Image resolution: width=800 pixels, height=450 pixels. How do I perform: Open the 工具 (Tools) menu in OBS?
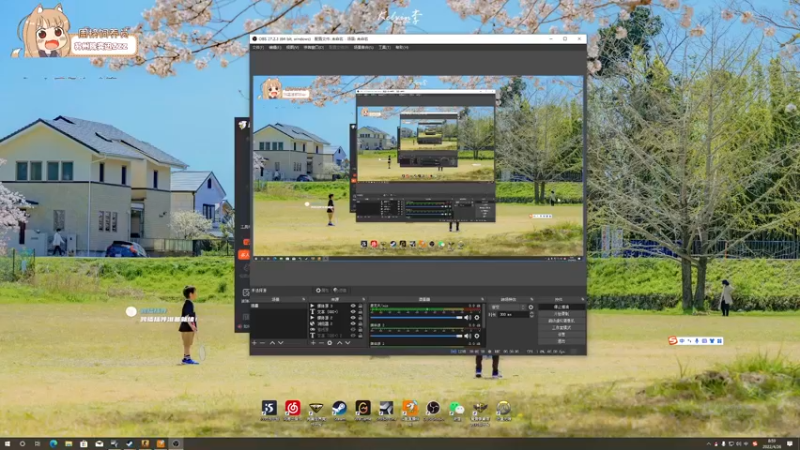[x=384, y=47]
